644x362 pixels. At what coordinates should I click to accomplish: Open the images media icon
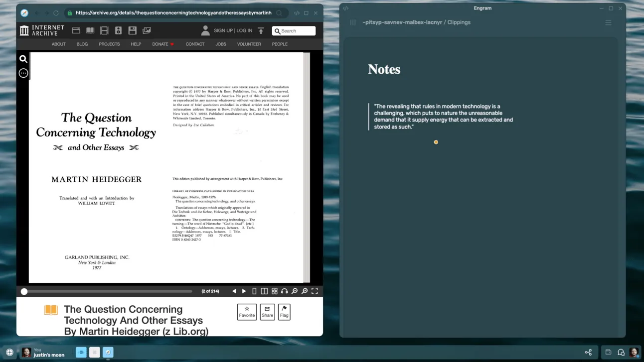click(x=147, y=30)
